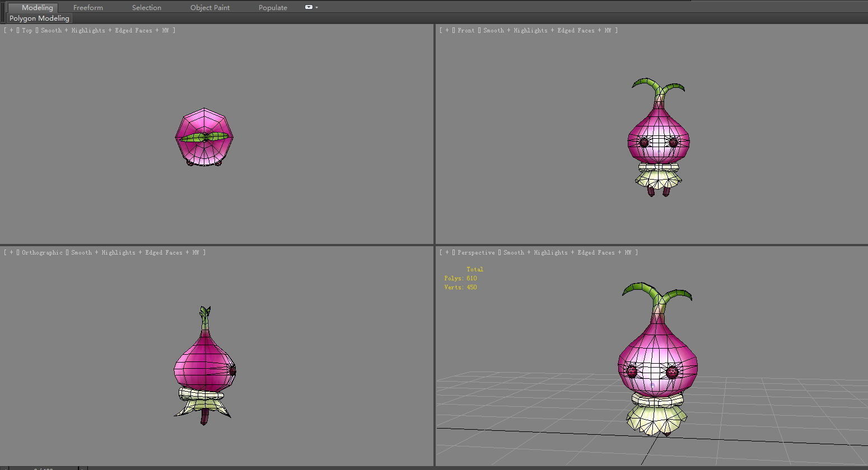The width and height of the screenshot is (868, 470).
Task: Select the onion model in Orthographic viewport
Action: click(x=205, y=366)
